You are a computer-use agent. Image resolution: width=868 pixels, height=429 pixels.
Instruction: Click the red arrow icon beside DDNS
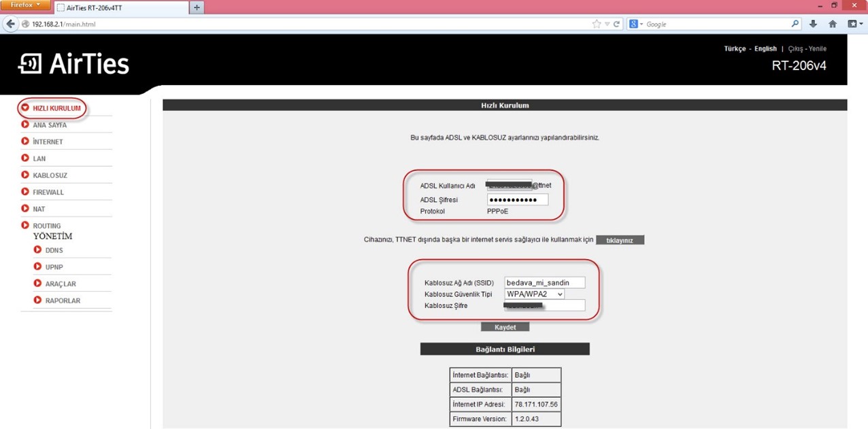click(x=37, y=250)
